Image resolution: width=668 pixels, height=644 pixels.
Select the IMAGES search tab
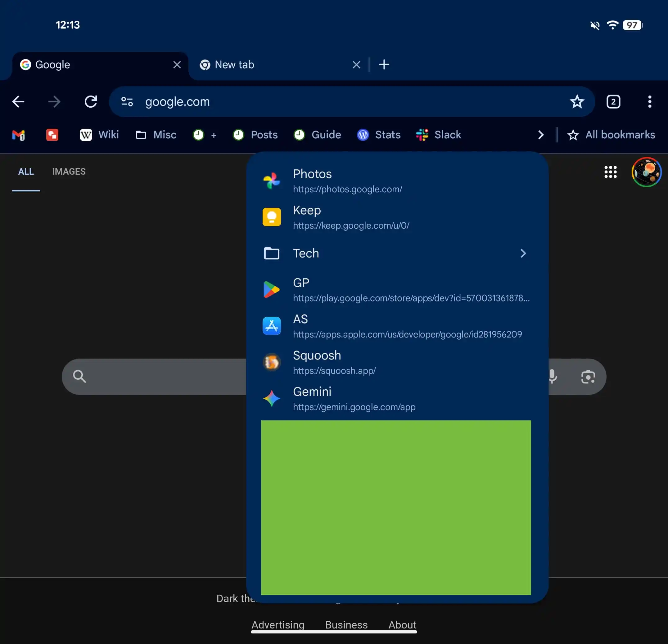[x=69, y=172]
